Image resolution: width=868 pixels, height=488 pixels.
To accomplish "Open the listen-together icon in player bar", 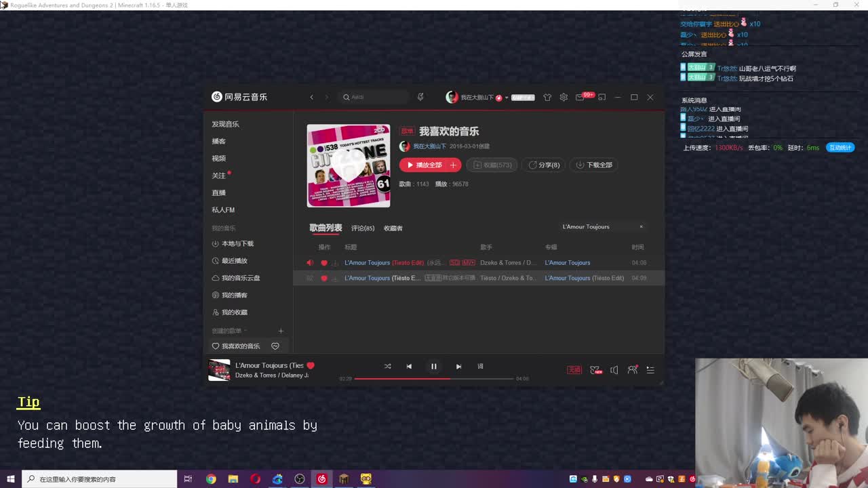I will click(x=632, y=369).
